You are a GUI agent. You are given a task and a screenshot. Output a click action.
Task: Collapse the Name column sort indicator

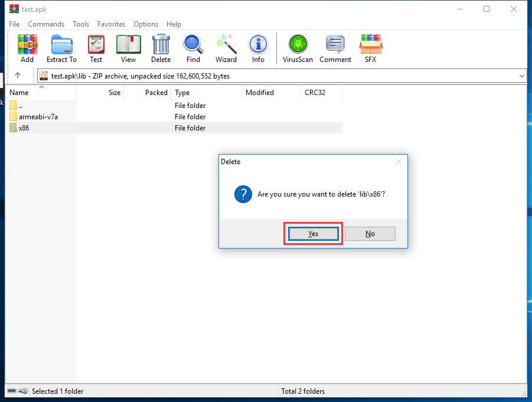point(41,87)
